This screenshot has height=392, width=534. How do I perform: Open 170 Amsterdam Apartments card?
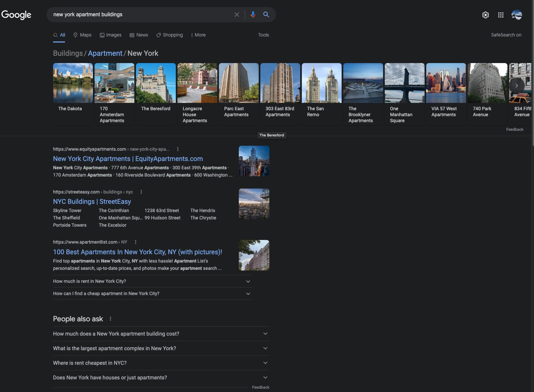pyautogui.click(x=114, y=94)
